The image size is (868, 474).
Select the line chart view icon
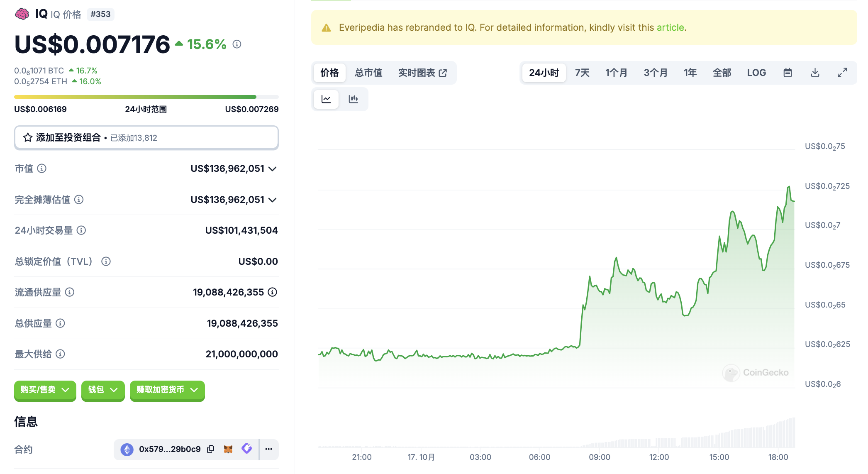(326, 99)
